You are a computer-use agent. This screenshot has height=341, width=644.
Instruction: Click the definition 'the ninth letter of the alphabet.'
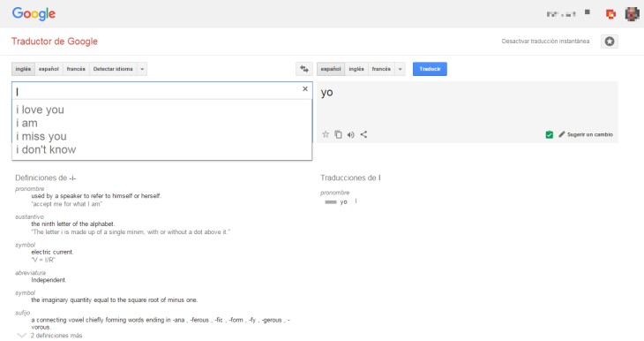tap(73, 224)
